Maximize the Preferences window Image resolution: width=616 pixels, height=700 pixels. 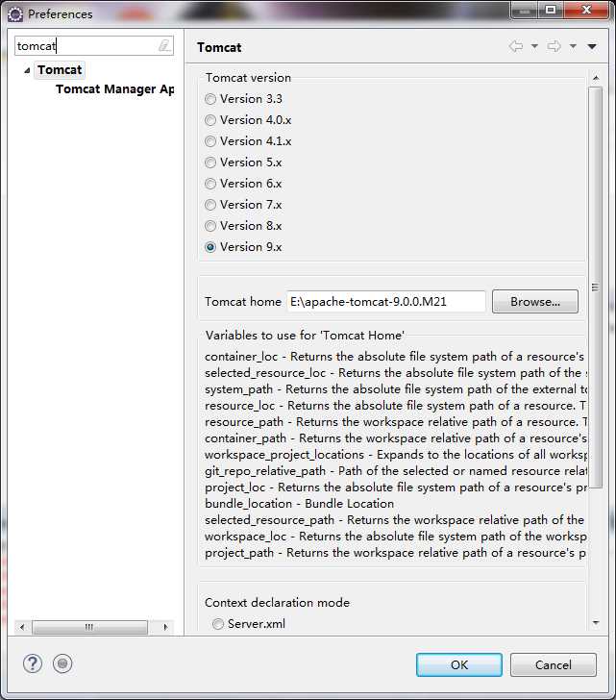[551, 10]
